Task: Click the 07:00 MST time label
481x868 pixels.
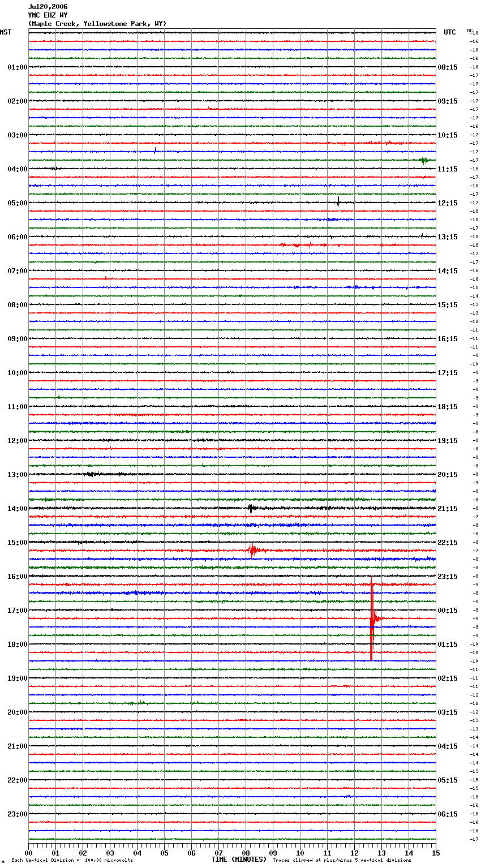Action: [18, 271]
